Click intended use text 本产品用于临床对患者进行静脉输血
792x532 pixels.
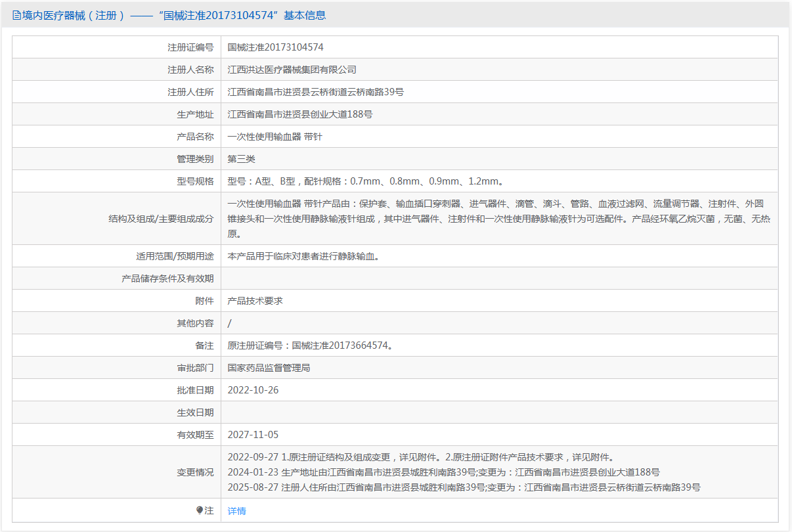(x=303, y=256)
